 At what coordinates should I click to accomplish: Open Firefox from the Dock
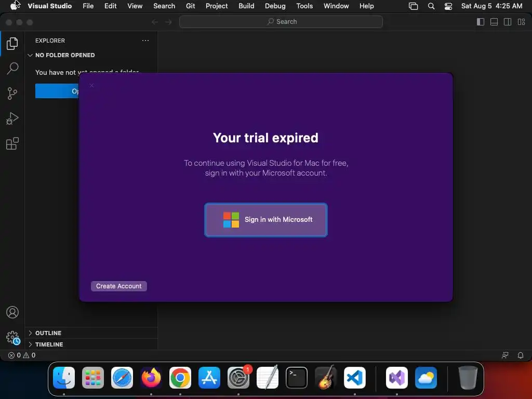click(x=151, y=378)
